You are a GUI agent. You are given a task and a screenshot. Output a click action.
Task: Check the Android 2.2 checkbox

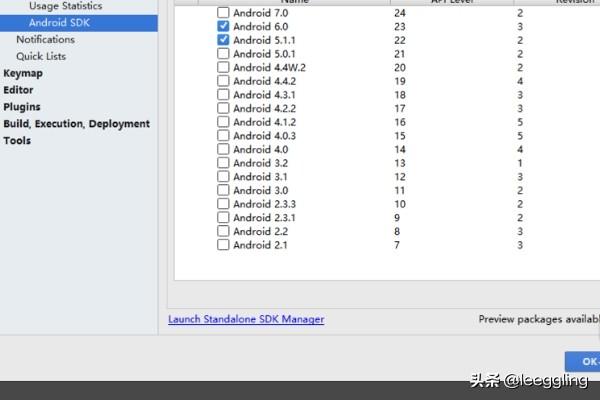point(223,231)
